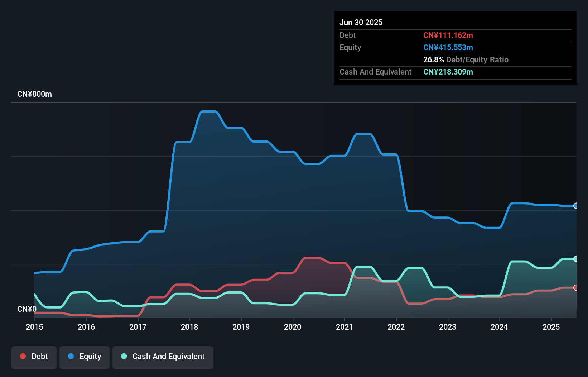Click the teal Cash And Equivalent legend dot

tap(123, 356)
